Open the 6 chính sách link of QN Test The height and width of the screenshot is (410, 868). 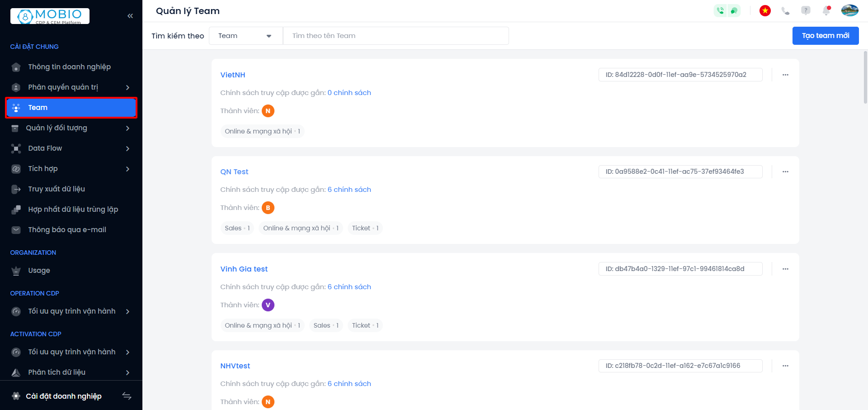pyautogui.click(x=349, y=190)
